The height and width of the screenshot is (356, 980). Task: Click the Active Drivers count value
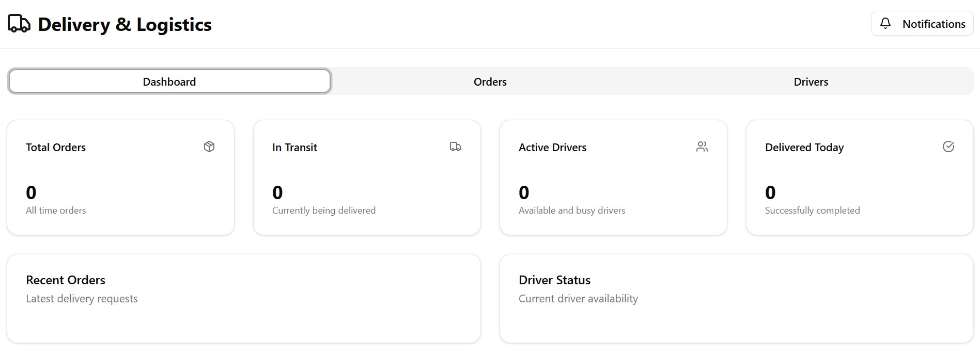[524, 192]
